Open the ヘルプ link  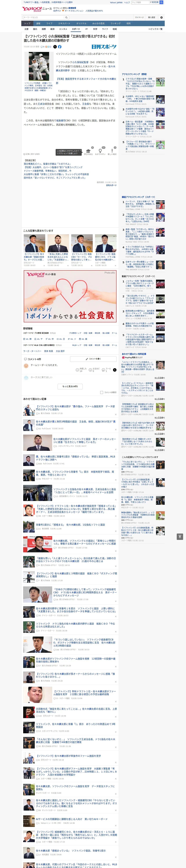[127, 2]
